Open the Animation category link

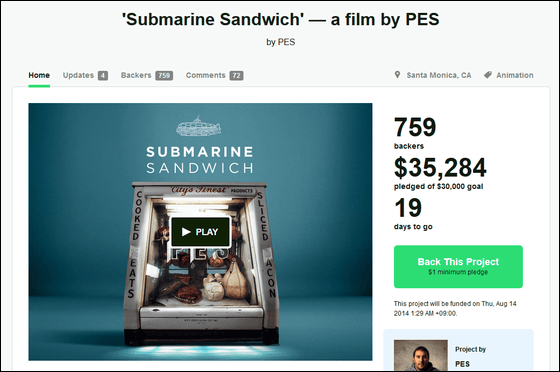point(515,75)
